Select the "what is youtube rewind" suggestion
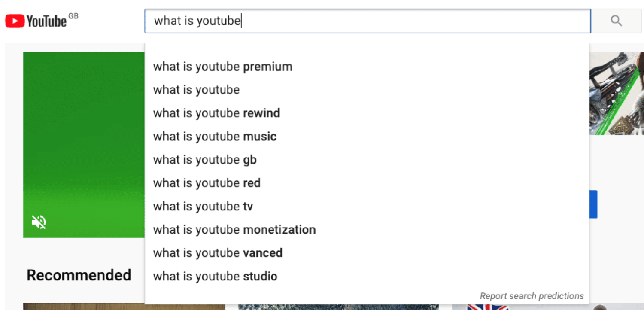Screen dimensions: 644x310 216,113
